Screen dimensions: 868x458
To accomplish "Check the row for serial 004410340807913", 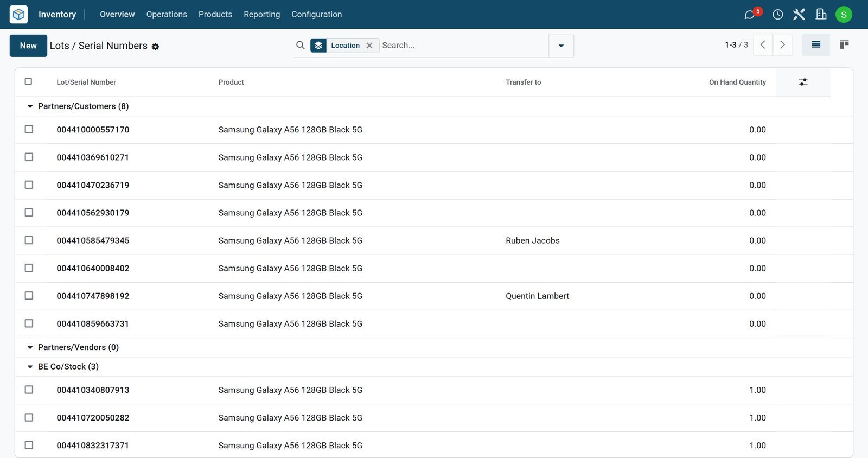I will point(29,390).
